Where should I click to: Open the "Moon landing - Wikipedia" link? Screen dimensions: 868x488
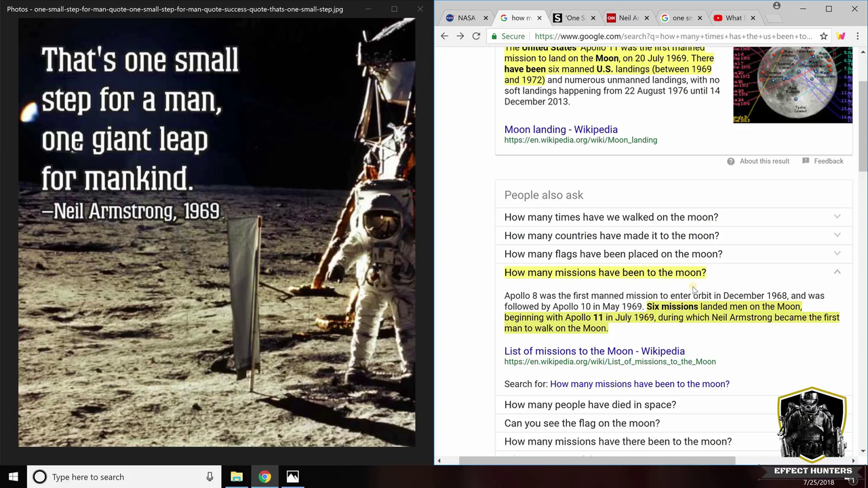[x=561, y=129]
